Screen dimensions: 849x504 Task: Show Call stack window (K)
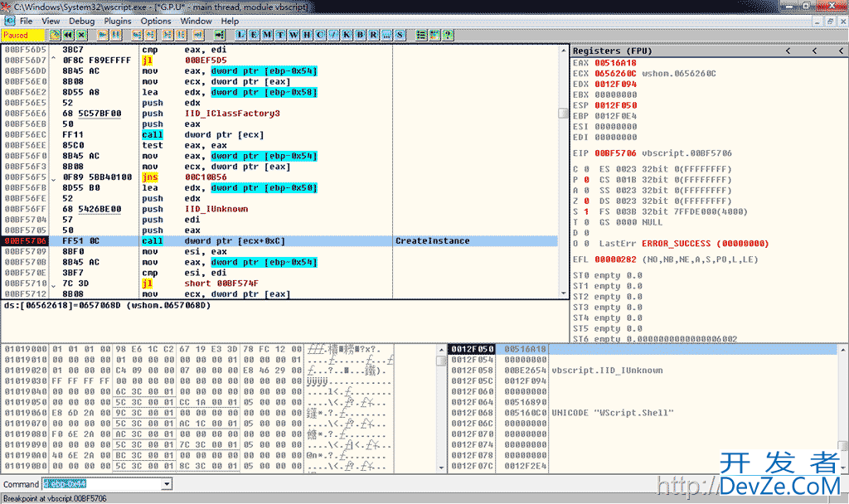[347, 35]
